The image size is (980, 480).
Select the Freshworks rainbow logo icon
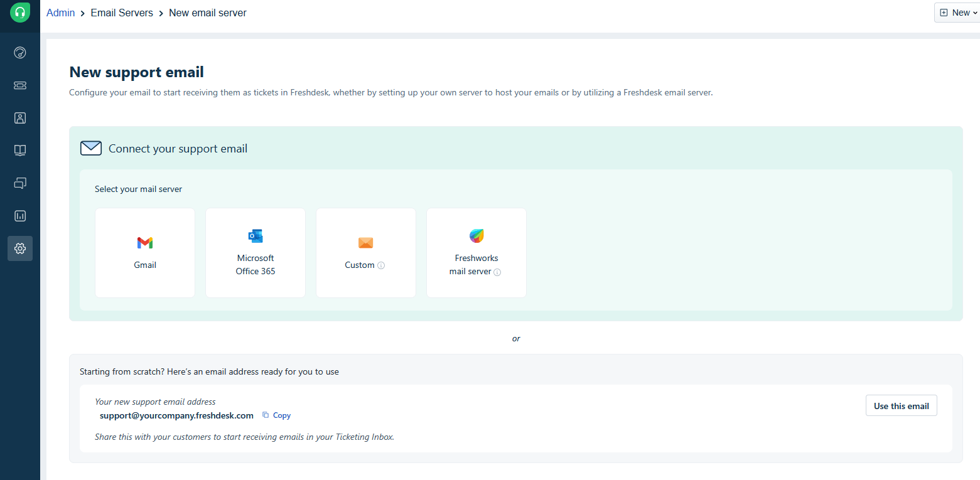[477, 236]
